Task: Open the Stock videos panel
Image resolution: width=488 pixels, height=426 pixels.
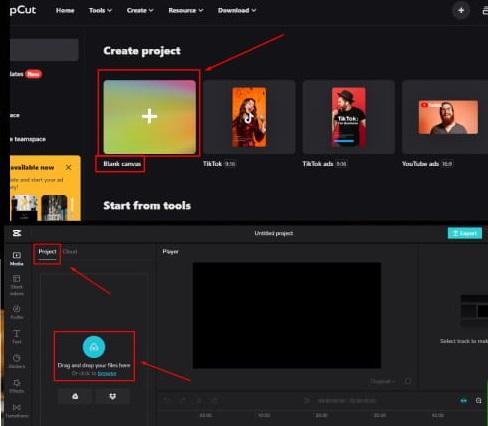Action: click(17, 285)
